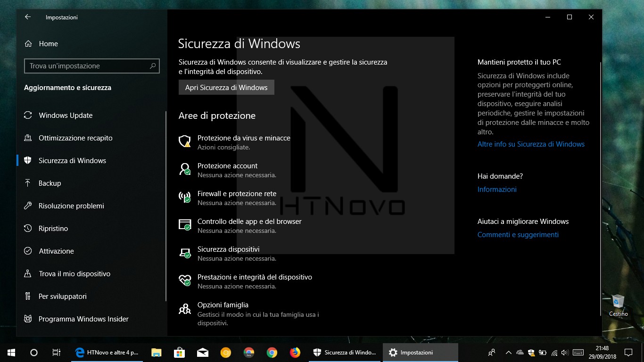This screenshot has height=362, width=644.
Task: Click the Cortana circle icon in taskbar
Action: pos(33,352)
